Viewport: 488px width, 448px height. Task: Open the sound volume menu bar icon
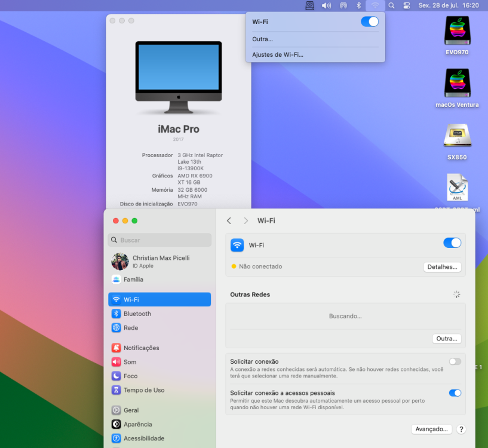point(326,5)
